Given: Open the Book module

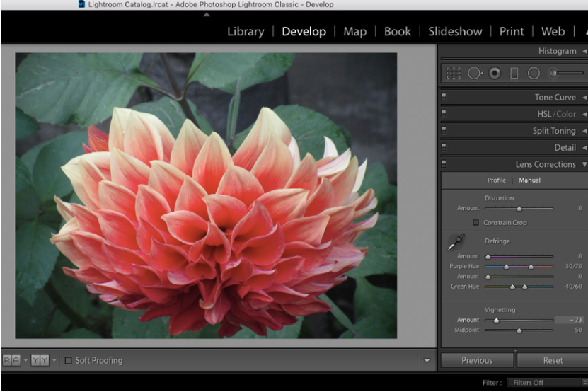Looking at the screenshot, I should point(398,32).
